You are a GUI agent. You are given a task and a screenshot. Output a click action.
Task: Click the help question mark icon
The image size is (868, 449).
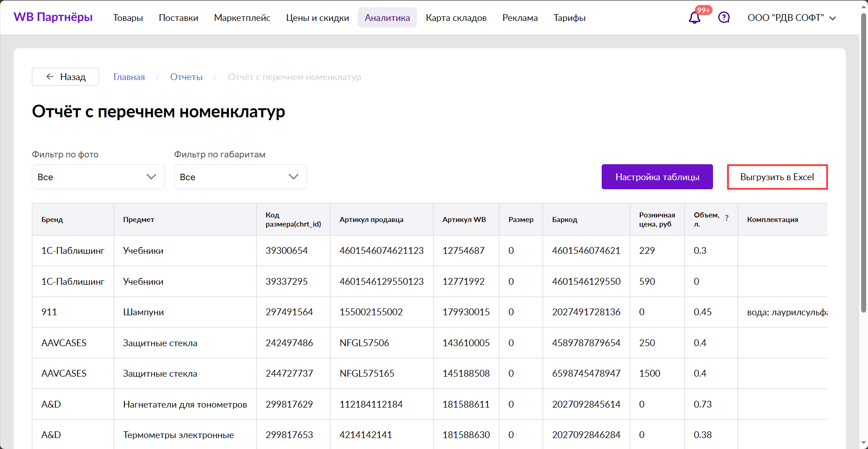pyautogui.click(x=723, y=18)
